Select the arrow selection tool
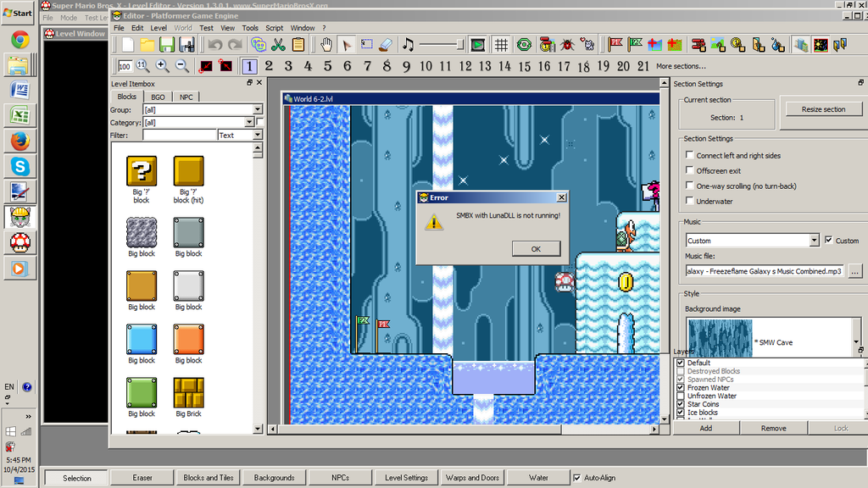 (x=347, y=45)
